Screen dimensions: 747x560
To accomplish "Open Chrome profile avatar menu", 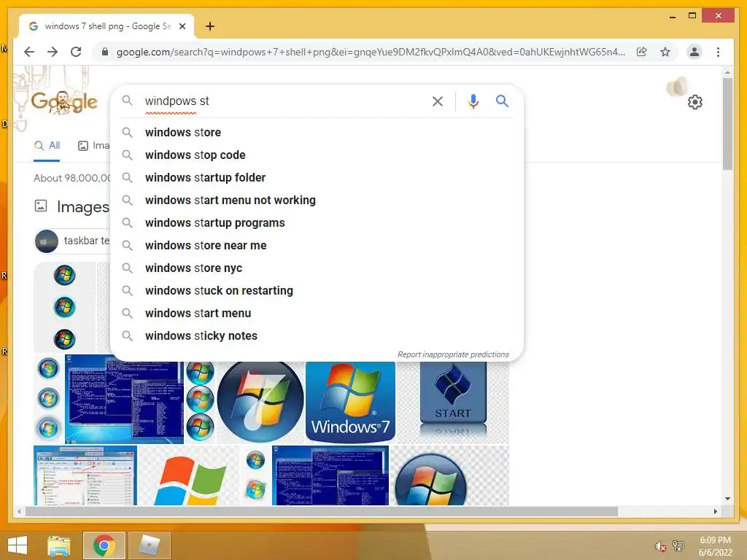I will tap(694, 52).
